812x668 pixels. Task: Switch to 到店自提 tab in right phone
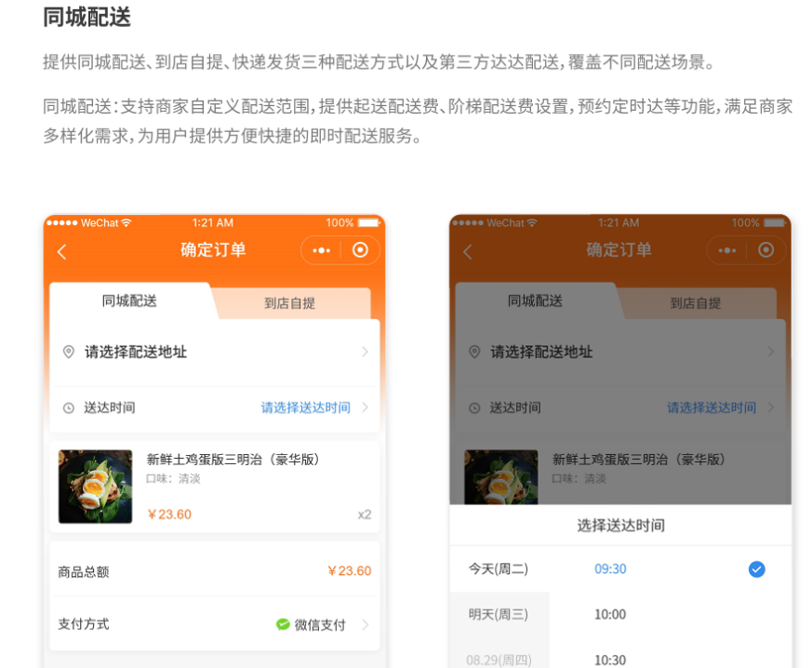coord(696,303)
